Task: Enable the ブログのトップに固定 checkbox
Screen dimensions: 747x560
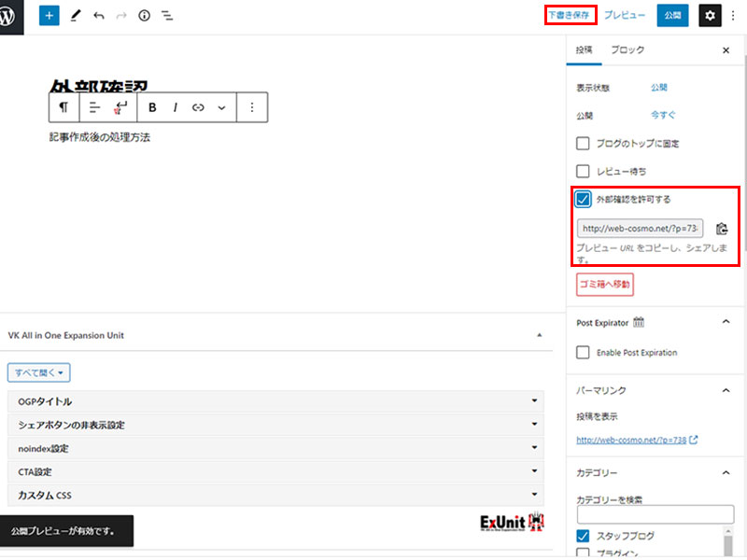Action: tap(584, 144)
